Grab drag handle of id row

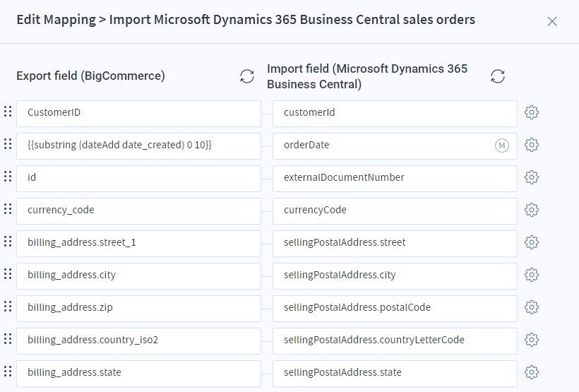tap(8, 177)
